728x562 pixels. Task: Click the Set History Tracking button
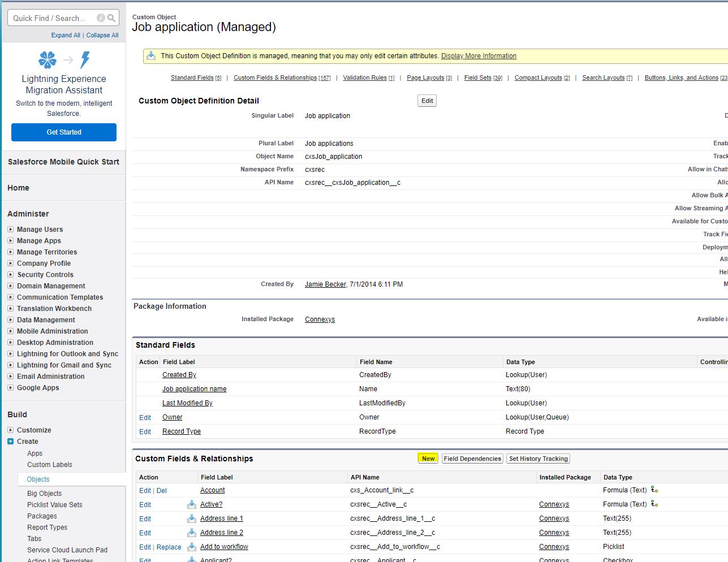538,459
